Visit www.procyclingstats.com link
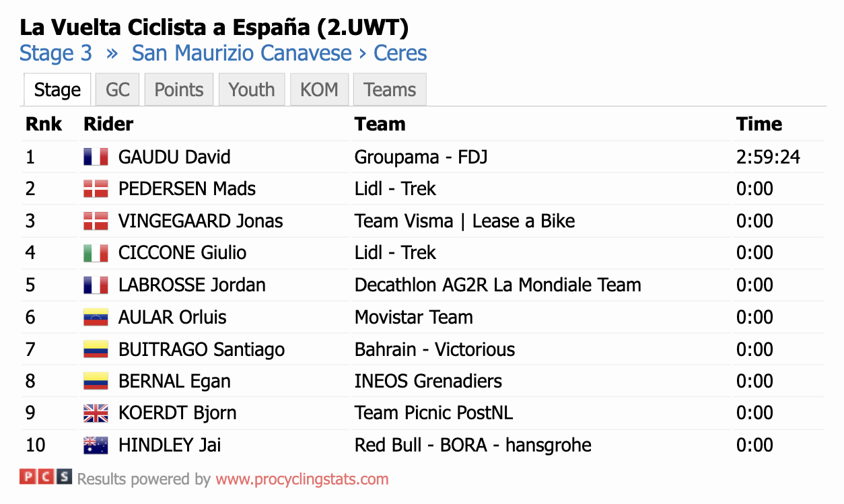The width and height of the screenshot is (844, 504). 302,480
